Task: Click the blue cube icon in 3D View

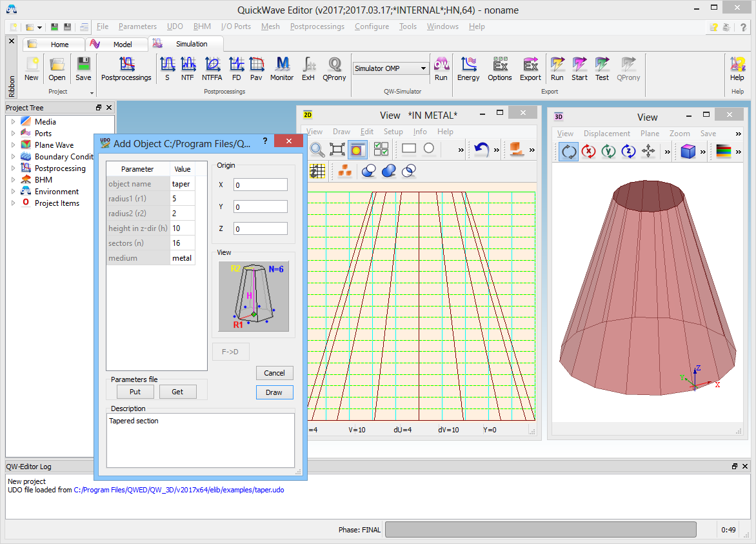Action: pyautogui.click(x=688, y=152)
